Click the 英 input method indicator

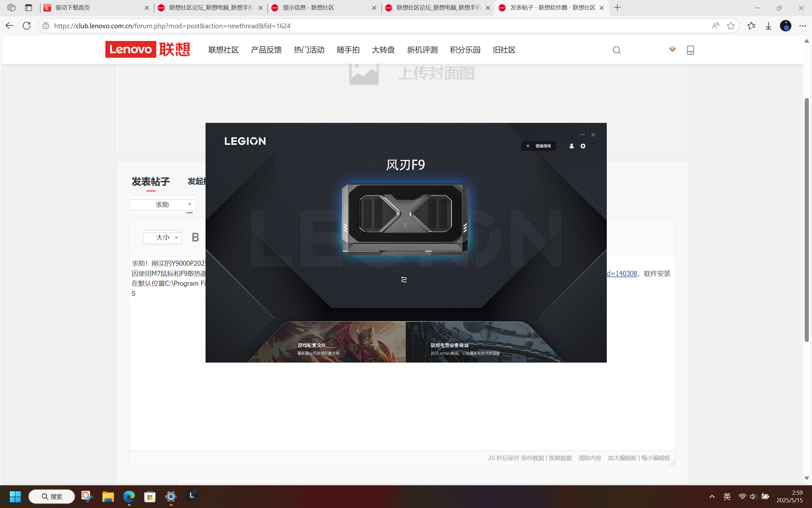pos(727,496)
